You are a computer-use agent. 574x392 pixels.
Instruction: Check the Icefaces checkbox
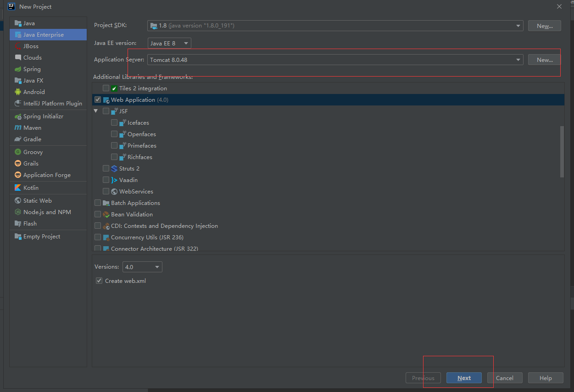pyautogui.click(x=114, y=122)
